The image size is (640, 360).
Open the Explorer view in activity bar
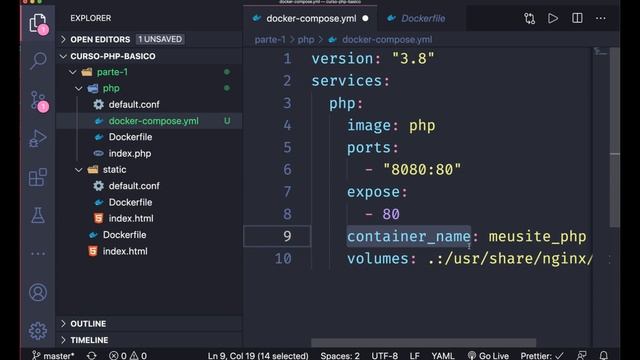(x=38, y=22)
